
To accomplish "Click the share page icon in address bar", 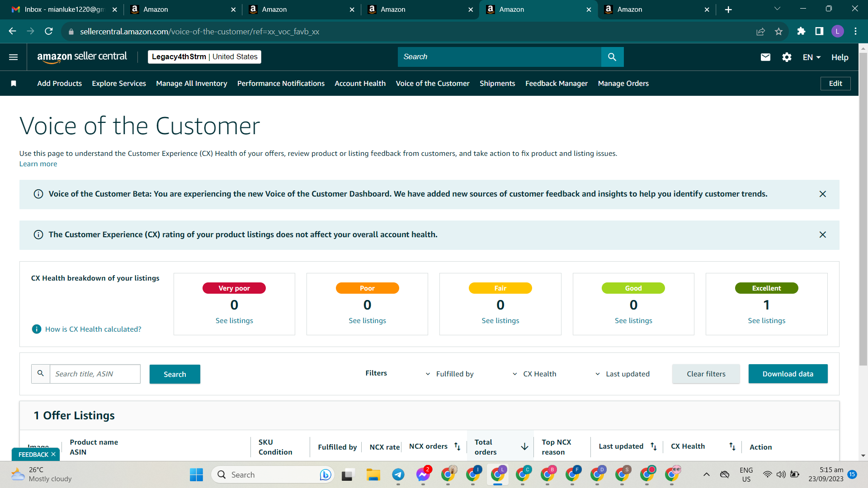I will [x=760, y=31].
